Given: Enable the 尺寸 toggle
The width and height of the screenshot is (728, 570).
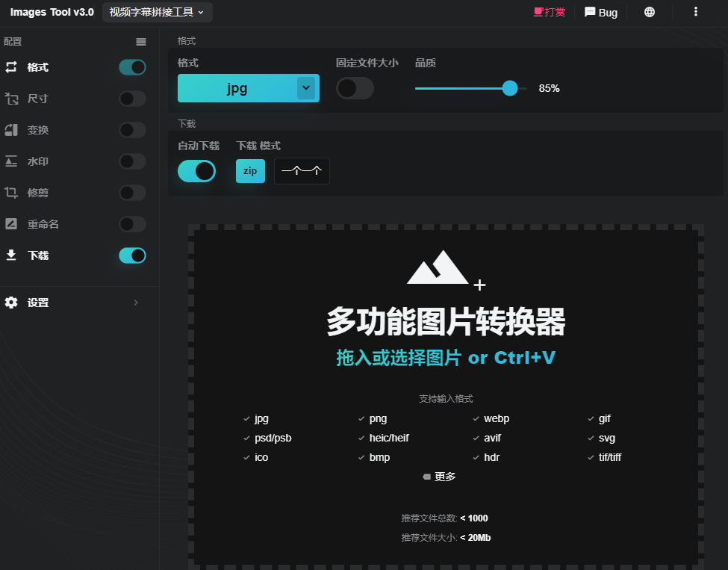Looking at the screenshot, I should [132, 99].
